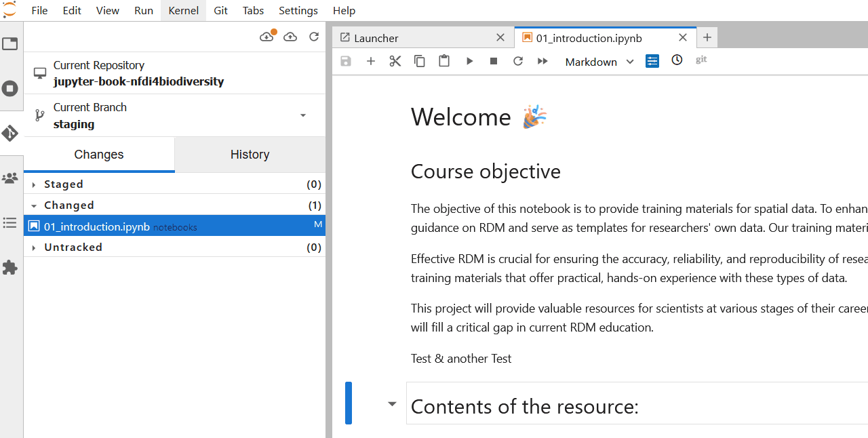
Task: Refresh the repository status
Action: pyautogui.click(x=314, y=37)
